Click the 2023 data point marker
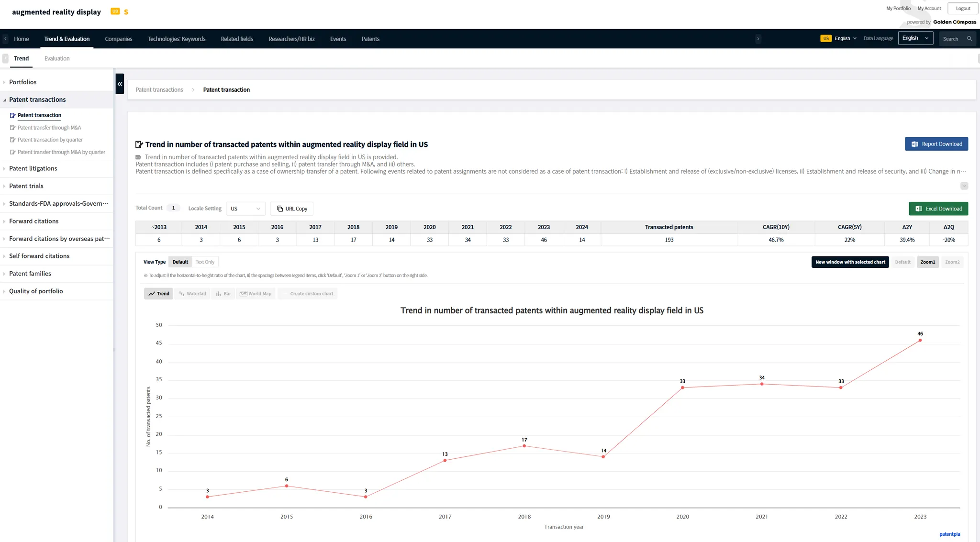 [x=920, y=341]
